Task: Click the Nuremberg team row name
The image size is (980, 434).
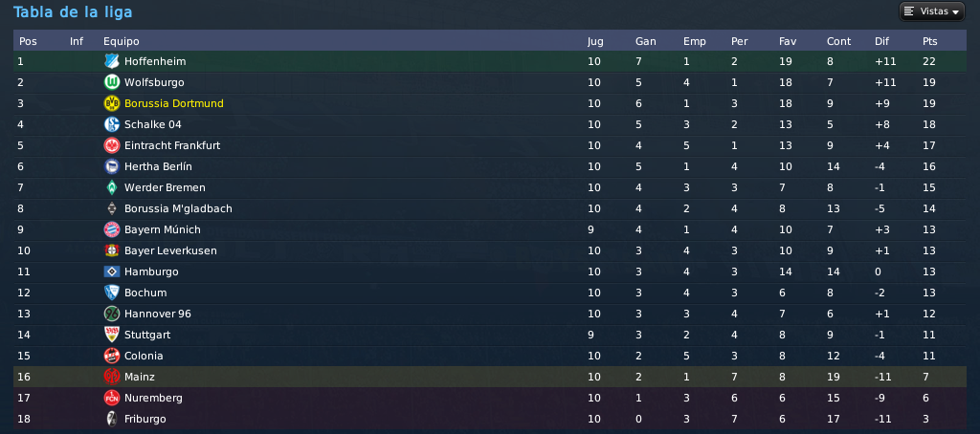Action: click(153, 398)
